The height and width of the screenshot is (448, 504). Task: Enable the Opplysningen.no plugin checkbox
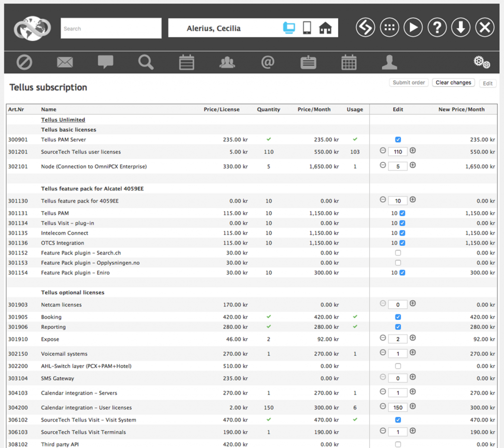[398, 263]
